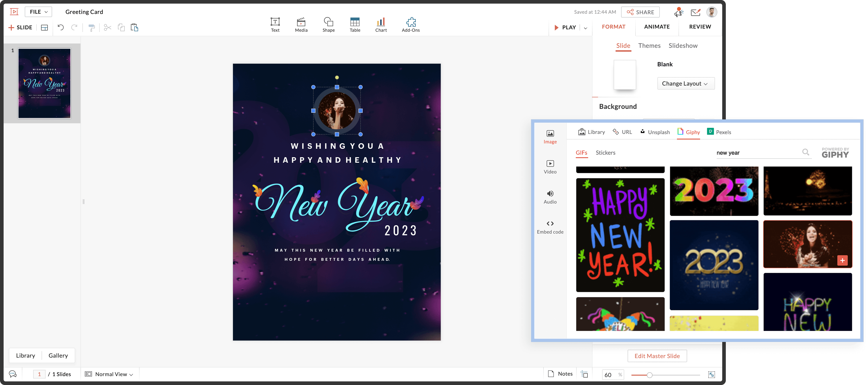Open the Add-Ons panel
The height and width of the screenshot is (385, 868).
click(x=410, y=24)
